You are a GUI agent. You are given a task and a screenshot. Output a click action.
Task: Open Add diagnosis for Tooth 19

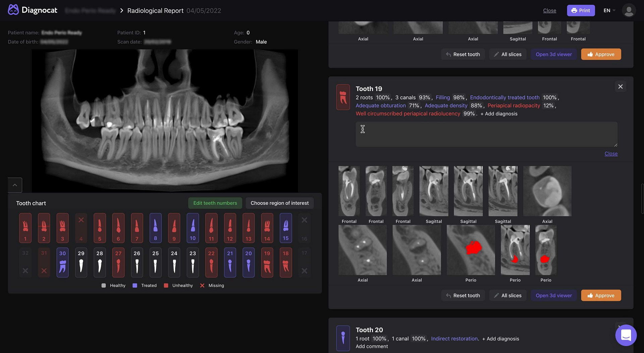(x=499, y=114)
